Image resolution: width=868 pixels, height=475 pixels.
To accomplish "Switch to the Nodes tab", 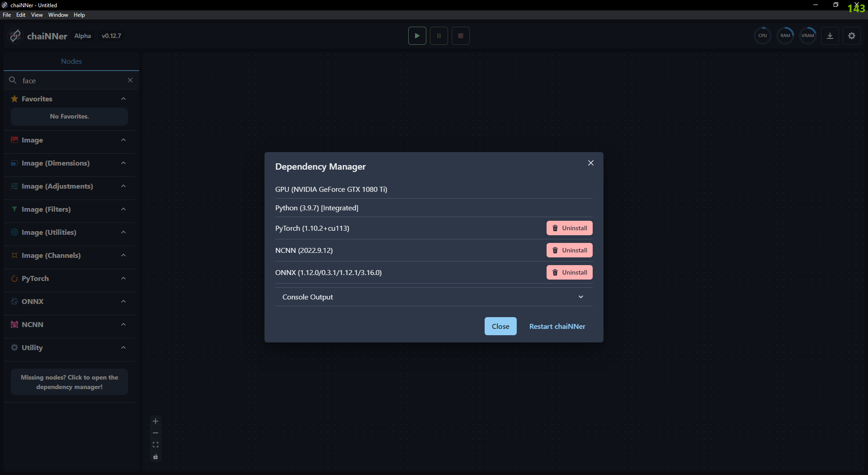I will click(x=71, y=61).
